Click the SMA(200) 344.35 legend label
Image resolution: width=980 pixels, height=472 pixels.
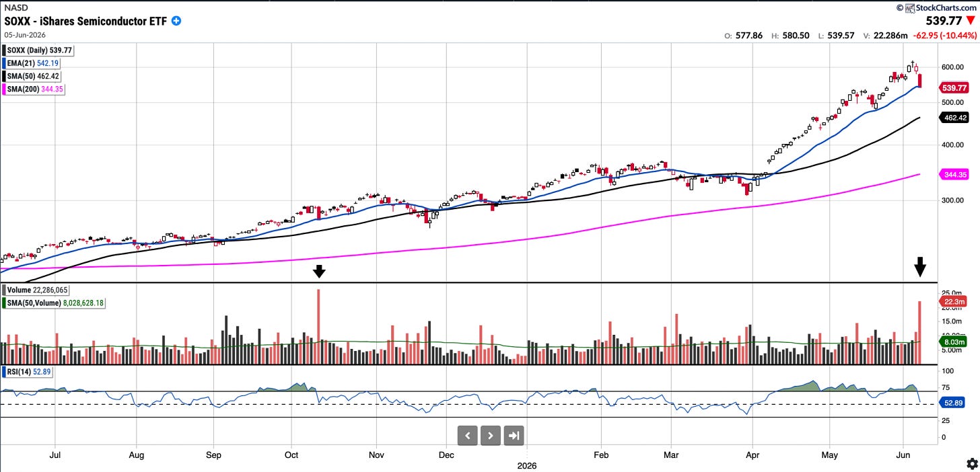pos(35,89)
